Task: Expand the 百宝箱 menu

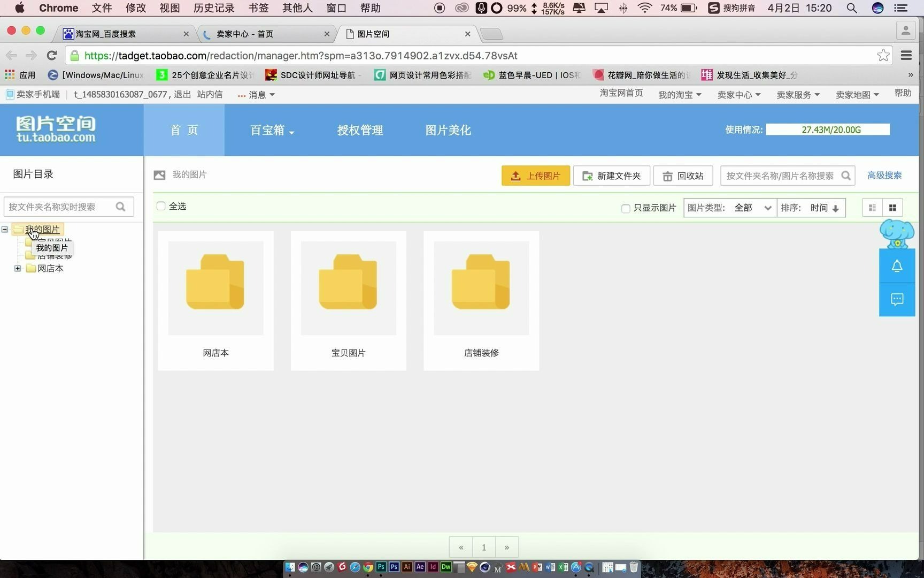Action: click(272, 130)
